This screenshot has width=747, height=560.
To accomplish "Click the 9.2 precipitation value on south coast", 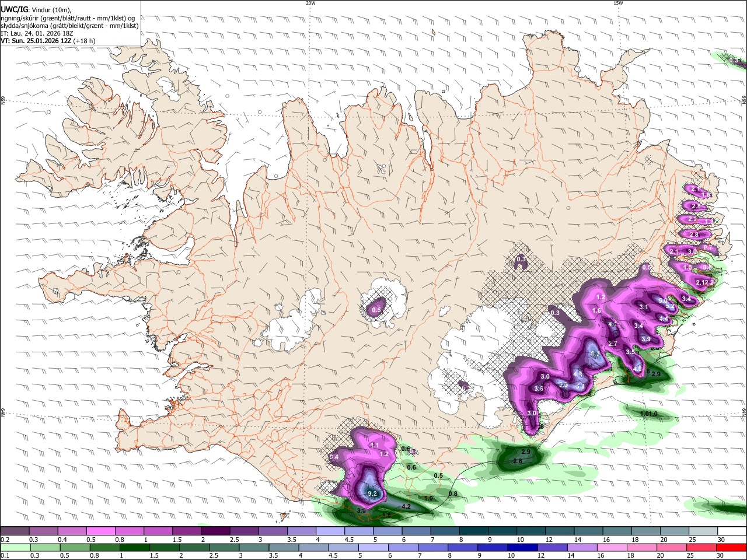I will click(373, 494).
